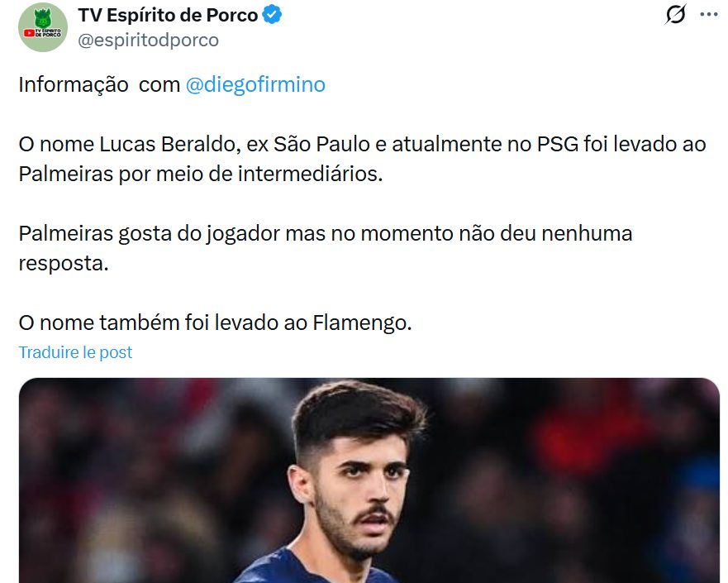Click the TV Espírito de Porco display name
Screen dimensions: 728x583
168,16
